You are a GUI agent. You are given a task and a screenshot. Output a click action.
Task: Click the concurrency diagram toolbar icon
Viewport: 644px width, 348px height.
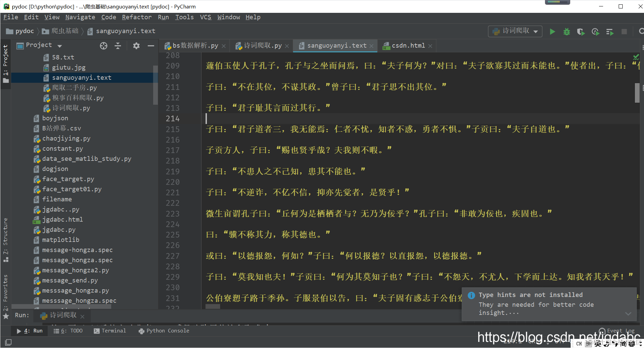(x=610, y=31)
